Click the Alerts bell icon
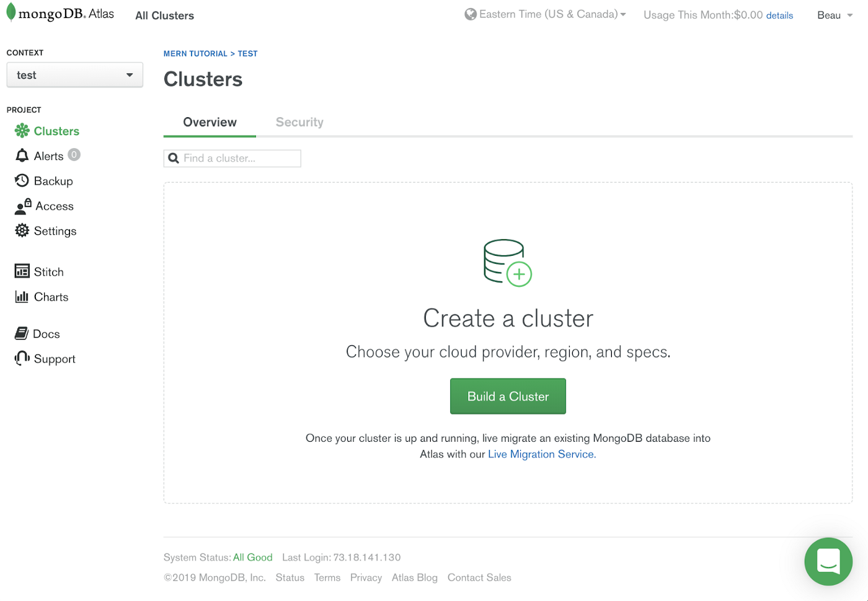This screenshot has width=868, height=601. coord(22,155)
